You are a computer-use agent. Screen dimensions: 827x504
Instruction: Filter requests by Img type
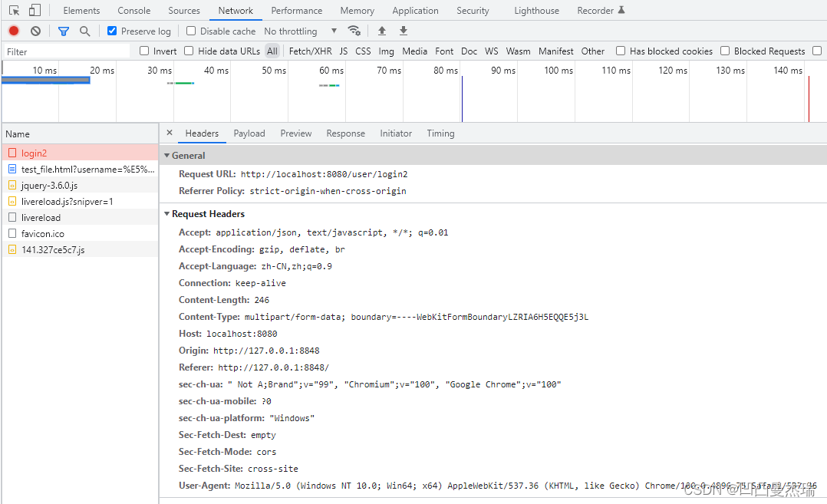pyautogui.click(x=386, y=51)
